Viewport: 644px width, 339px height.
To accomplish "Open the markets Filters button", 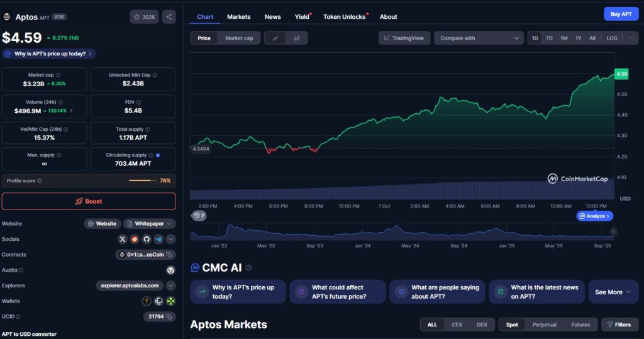I will (x=619, y=325).
